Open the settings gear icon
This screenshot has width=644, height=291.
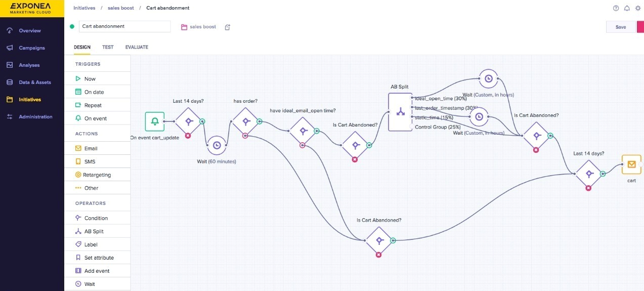tap(638, 8)
